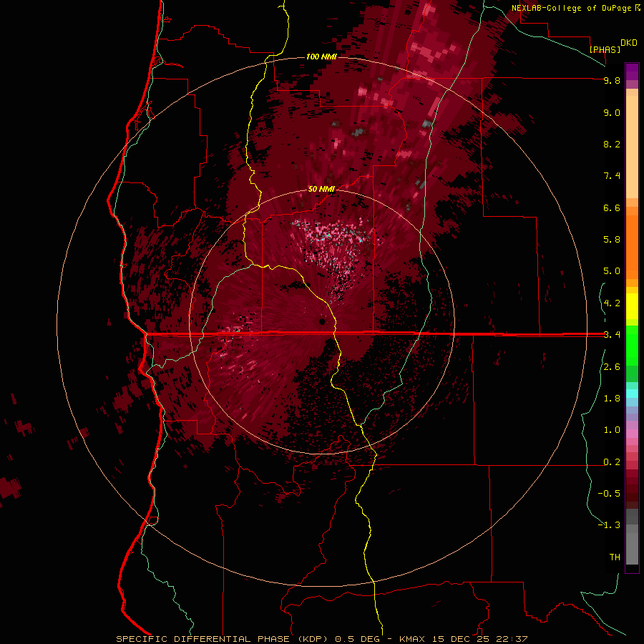Click the 0.2 scale value
Image resolution: width=644 pixels, height=644 pixels.
pyautogui.click(x=612, y=462)
